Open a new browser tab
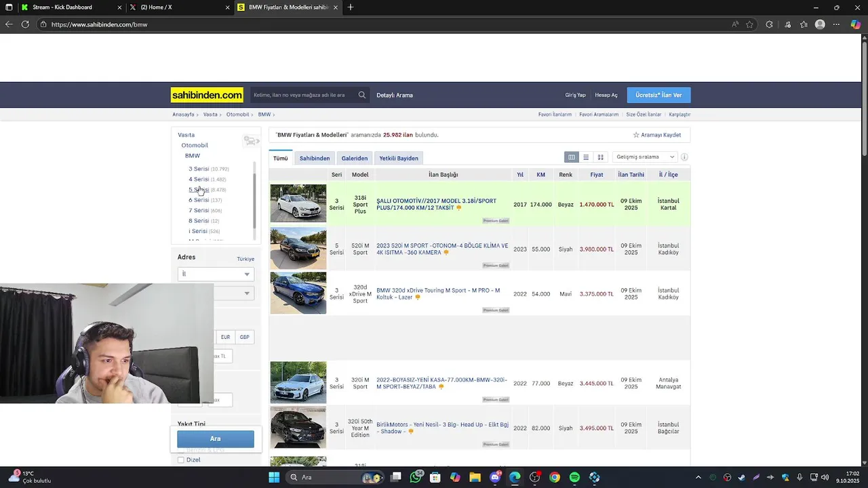Screen dimensions: 868x488 (351, 7)
